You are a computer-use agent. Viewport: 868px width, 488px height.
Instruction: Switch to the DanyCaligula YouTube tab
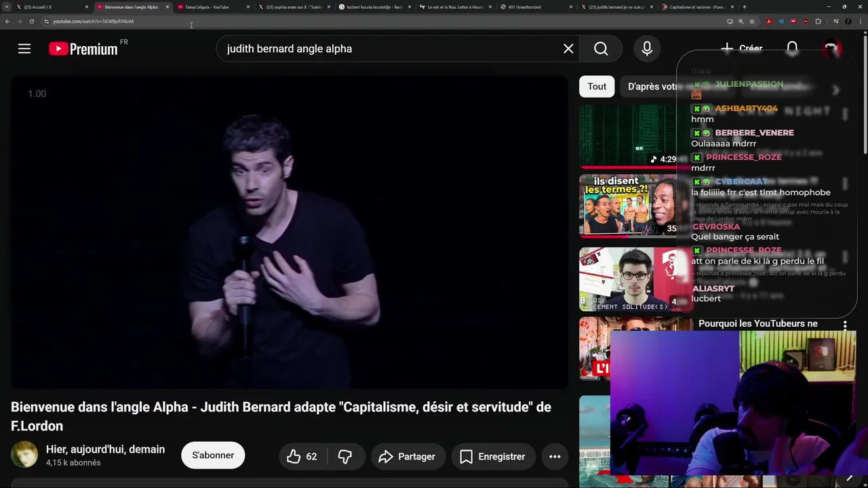[212, 7]
